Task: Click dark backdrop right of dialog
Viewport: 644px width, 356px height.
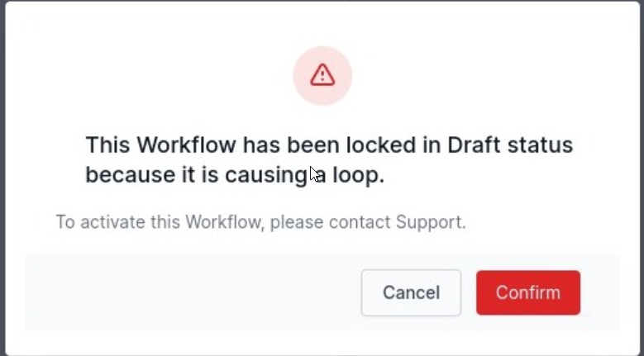Action: pyautogui.click(x=642, y=178)
